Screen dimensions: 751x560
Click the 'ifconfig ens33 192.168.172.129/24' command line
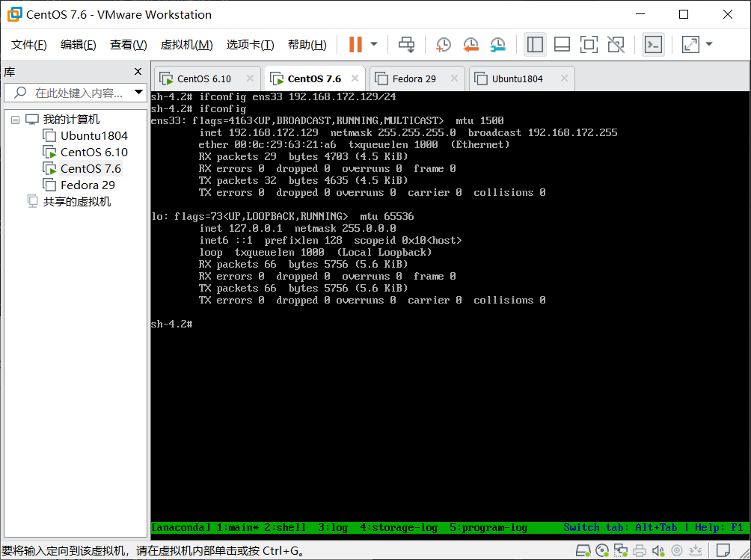click(274, 96)
